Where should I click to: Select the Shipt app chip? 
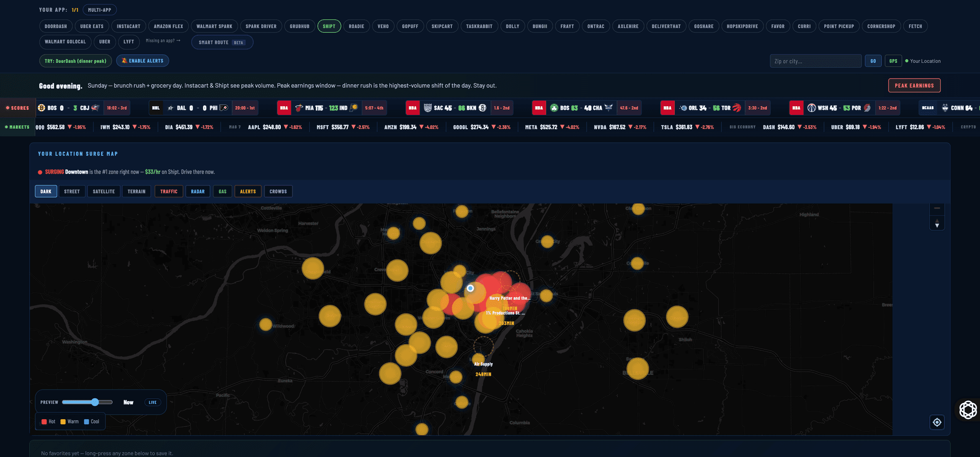pos(329,26)
